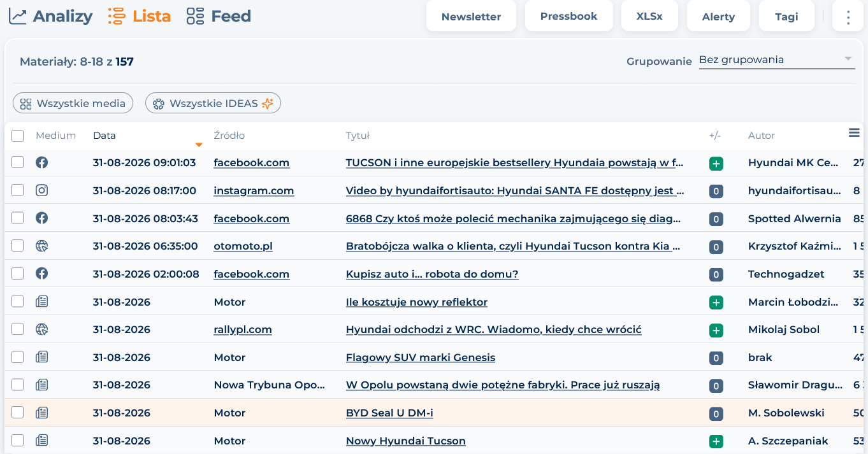Click press icon in Nowy Hyundai Tucson row
Screen dimensions: 868x454
tap(41, 440)
